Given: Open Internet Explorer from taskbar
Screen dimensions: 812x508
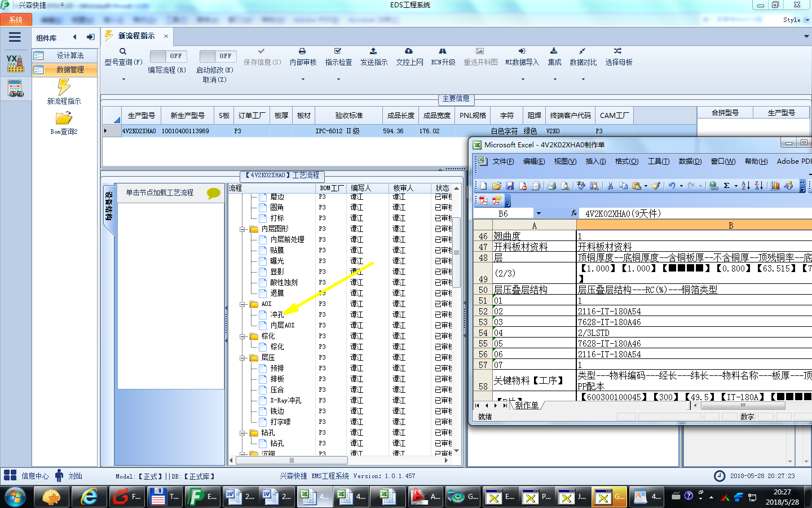Looking at the screenshot, I should pyautogui.click(x=90, y=497).
